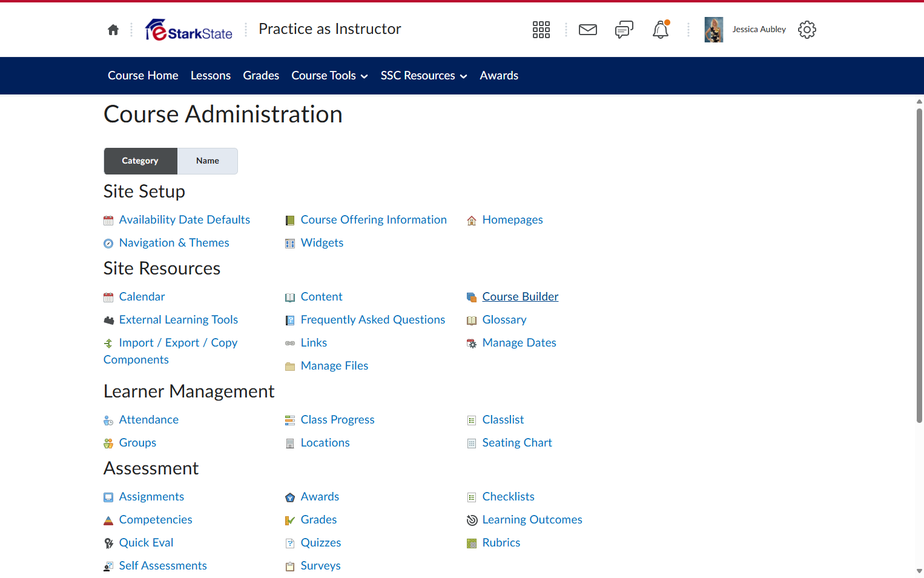Open admin tools gear icon
The height and width of the screenshot is (578, 924).
[x=807, y=30]
